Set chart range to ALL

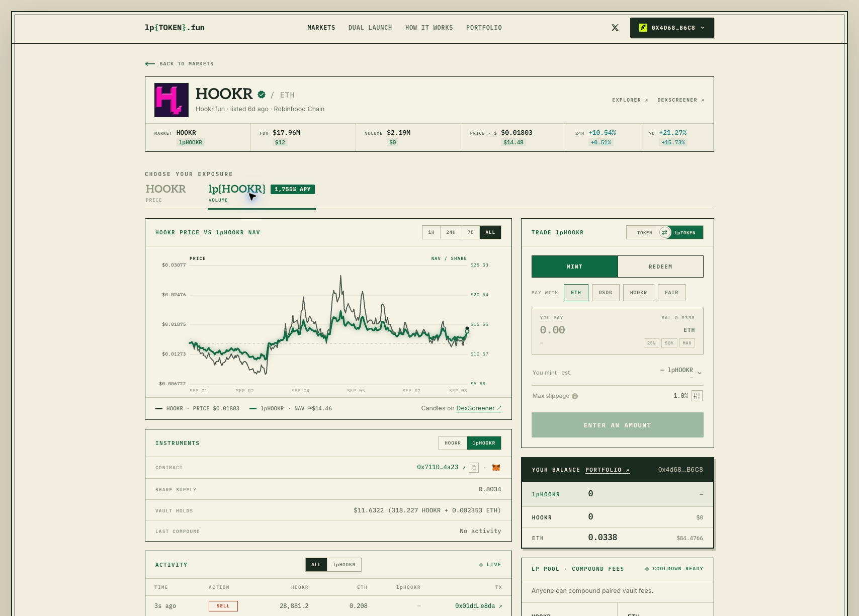click(490, 232)
